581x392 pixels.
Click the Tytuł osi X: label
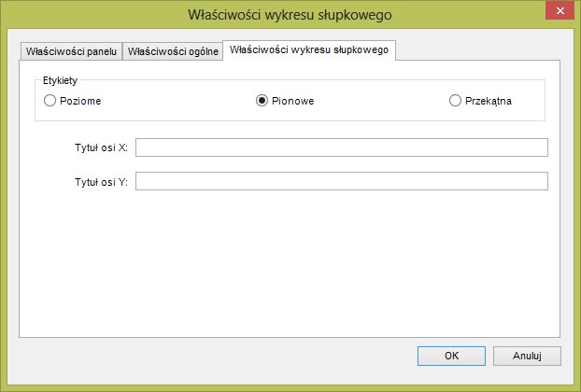[101, 147]
